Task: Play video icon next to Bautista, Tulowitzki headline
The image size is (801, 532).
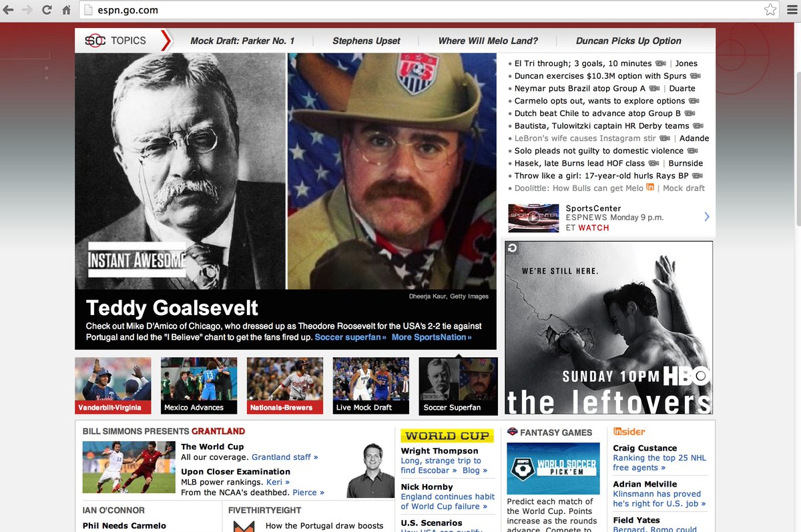Action: 698,125
